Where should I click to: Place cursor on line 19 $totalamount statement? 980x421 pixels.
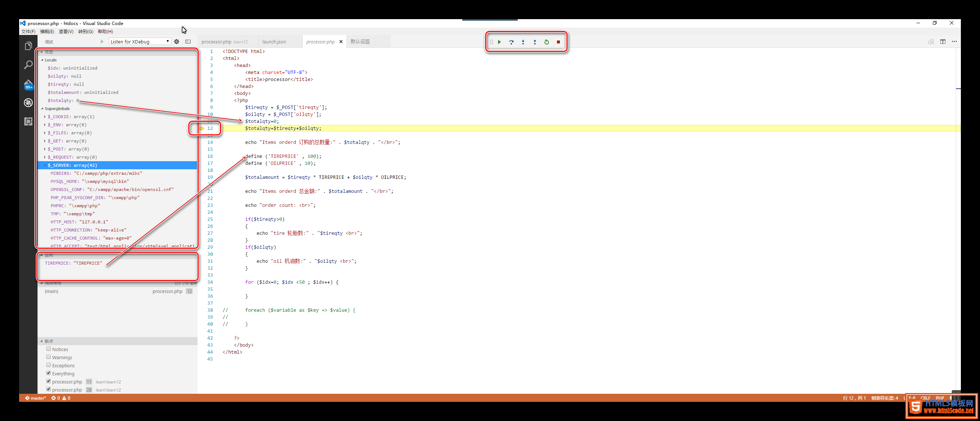pos(325,177)
